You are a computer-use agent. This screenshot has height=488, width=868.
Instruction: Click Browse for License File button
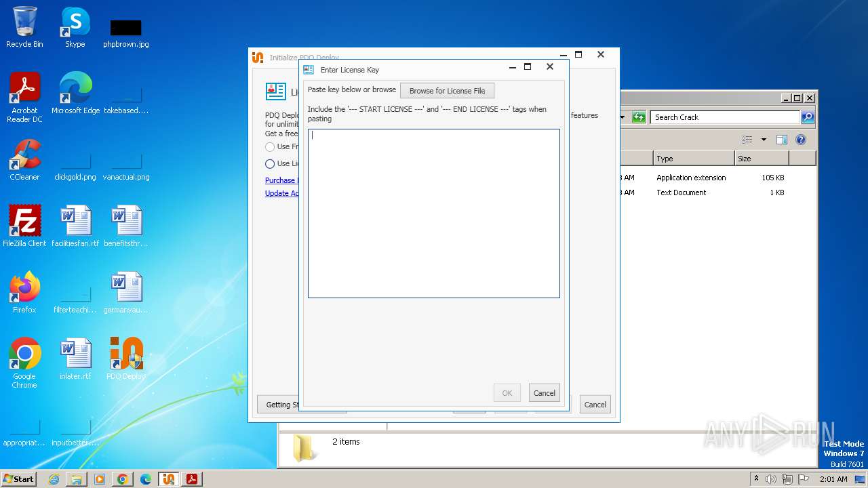(448, 91)
